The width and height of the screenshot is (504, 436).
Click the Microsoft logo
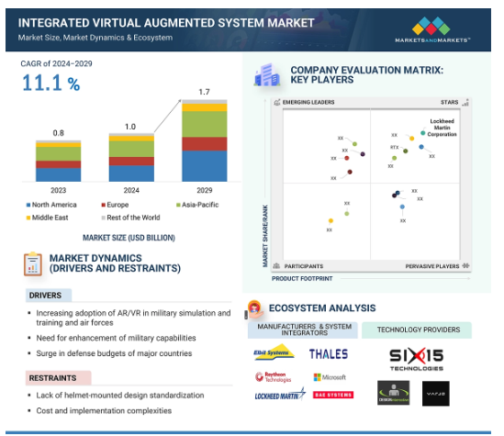[330, 377]
